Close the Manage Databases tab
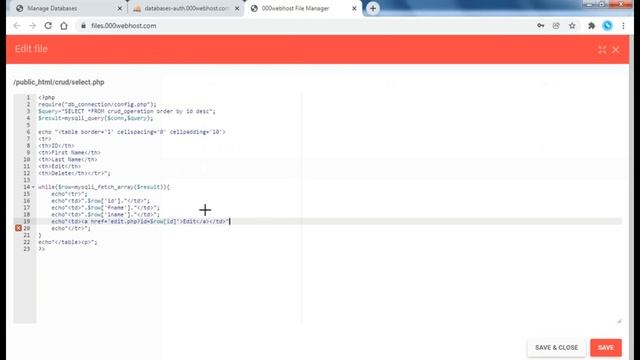 point(120,8)
